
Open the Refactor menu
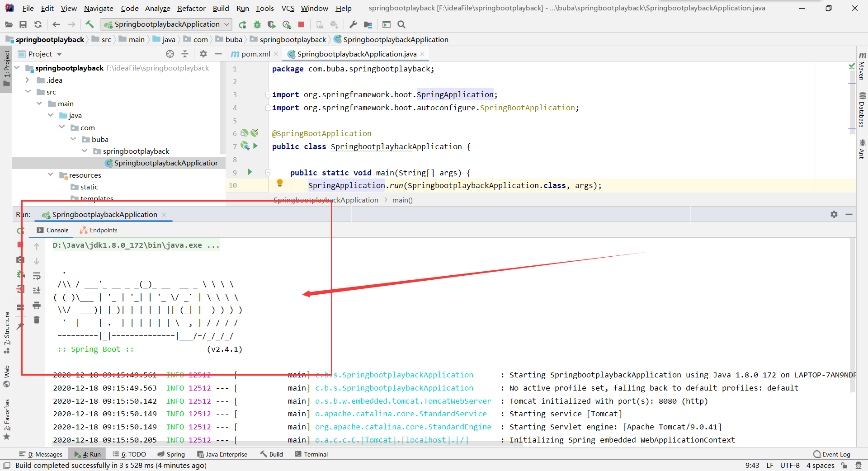pyautogui.click(x=191, y=8)
